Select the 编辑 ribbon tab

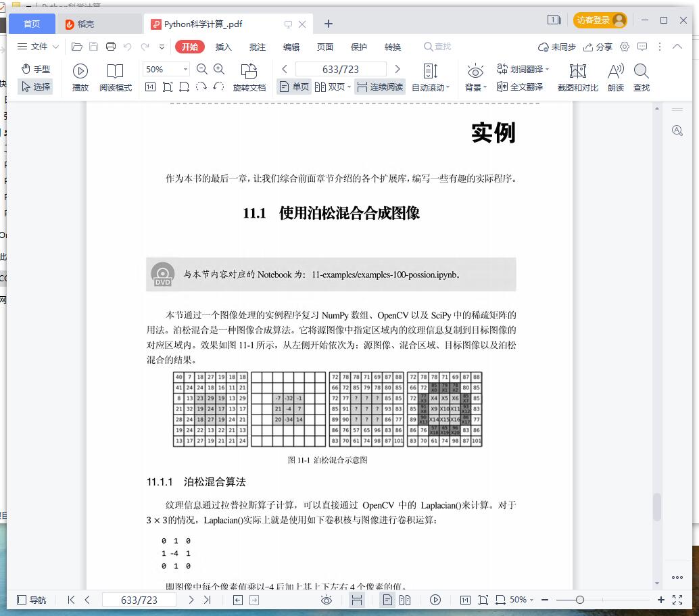point(291,47)
